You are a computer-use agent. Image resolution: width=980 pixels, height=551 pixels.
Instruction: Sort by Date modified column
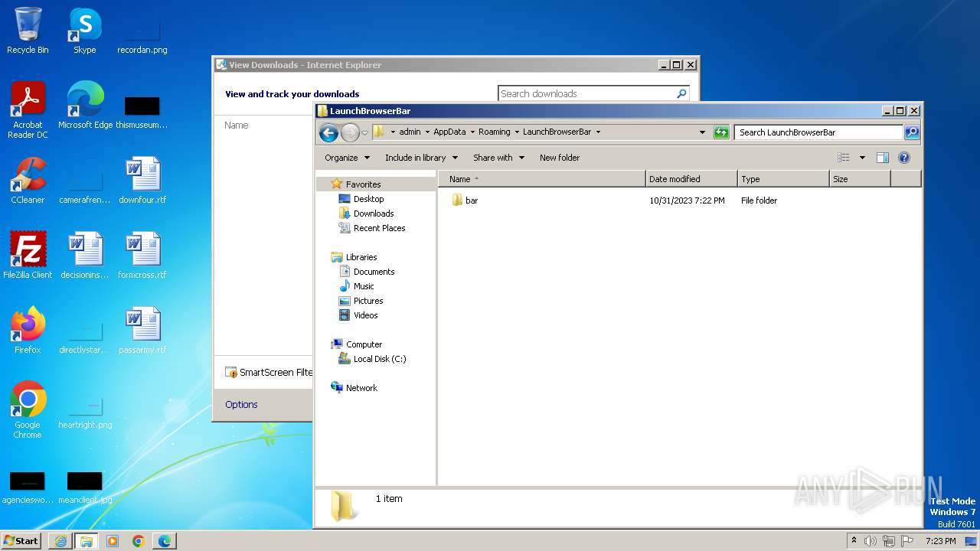coord(691,179)
